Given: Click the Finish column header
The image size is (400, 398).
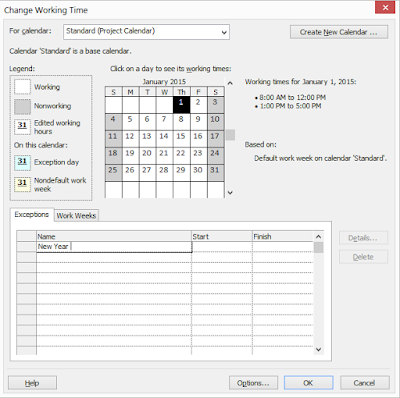Looking at the screenshot, I should pyautogui.click(x=283, y=236).
